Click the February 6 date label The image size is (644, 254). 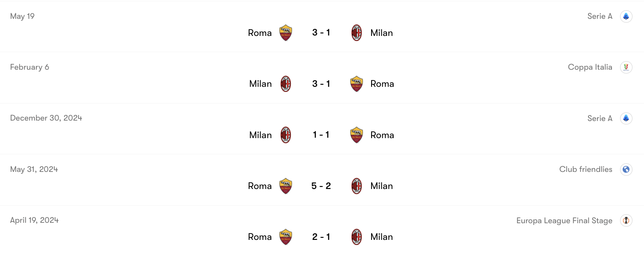tap(29, 67)
